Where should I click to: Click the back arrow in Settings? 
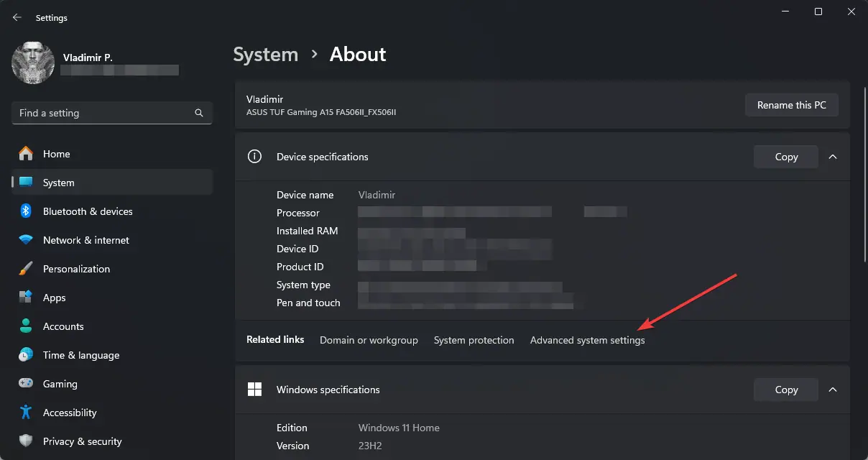click(x=17, y=17)
